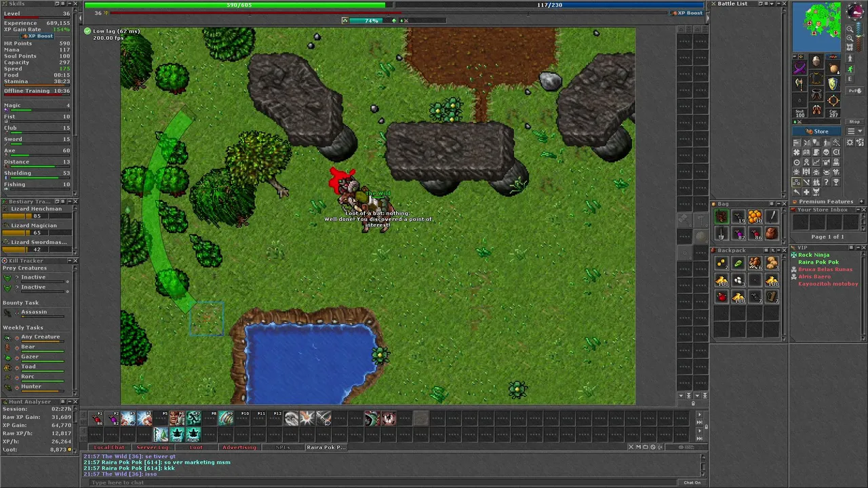The width and height of the screenshot is (868, 488).
Task: Use the F2 potion hotkey slot
Action: (113, 419)
